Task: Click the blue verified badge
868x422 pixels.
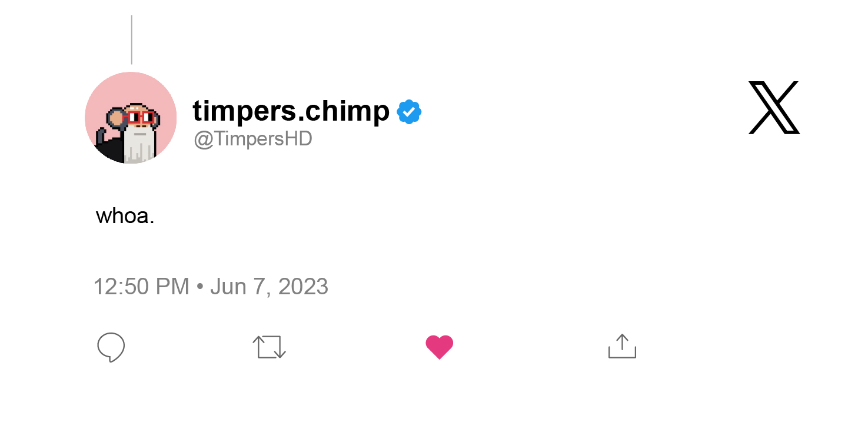Action: pos(408,111)
